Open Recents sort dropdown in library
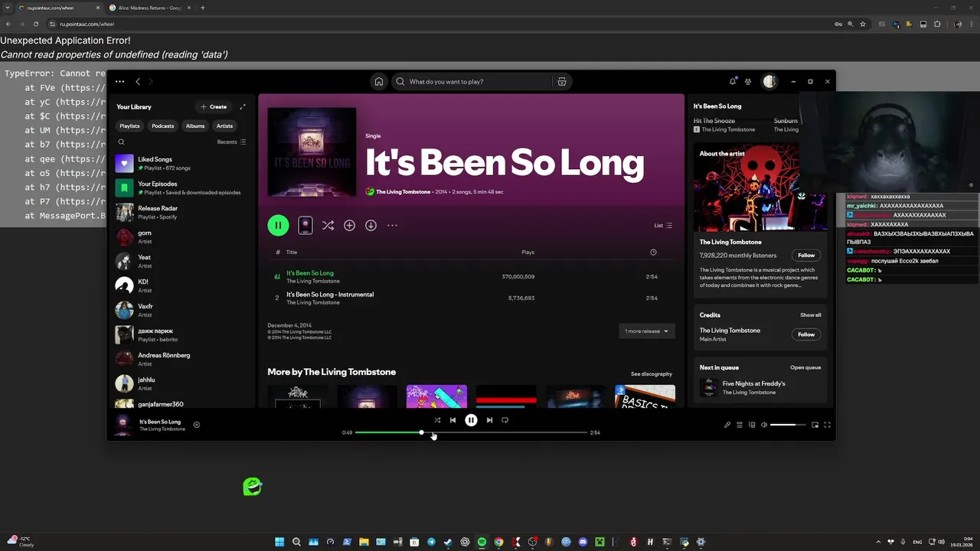Screen dimensions: 980x551 231,142
